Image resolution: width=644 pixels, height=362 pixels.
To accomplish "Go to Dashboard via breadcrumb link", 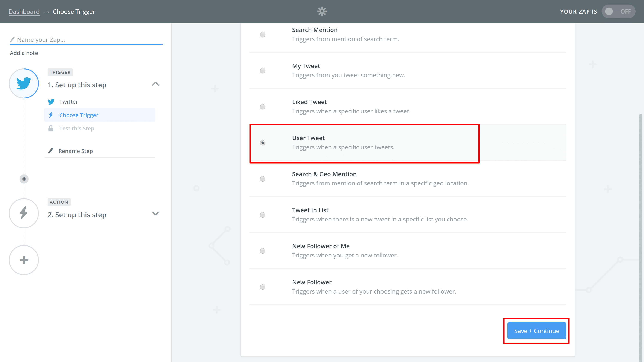I will [24, 12].
